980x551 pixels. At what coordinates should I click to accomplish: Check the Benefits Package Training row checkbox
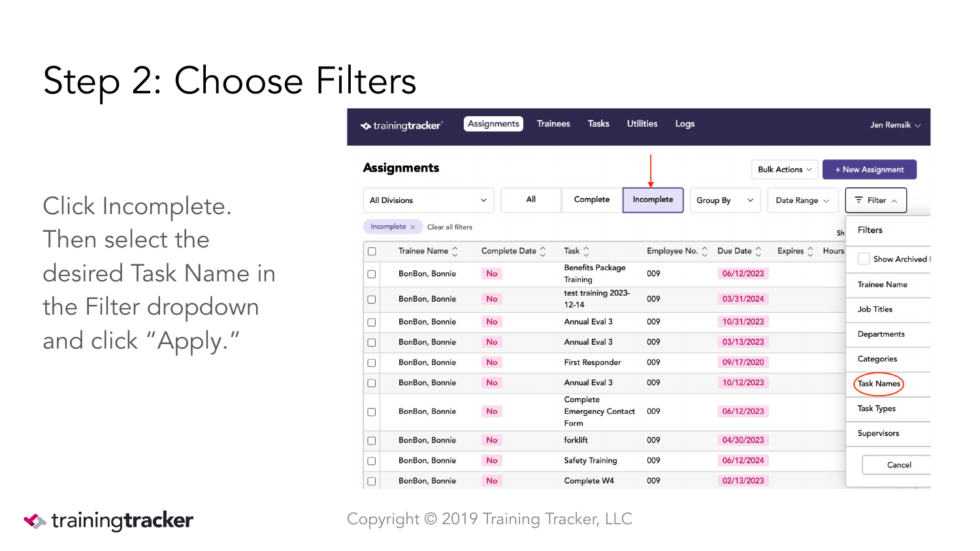(372, 274)
